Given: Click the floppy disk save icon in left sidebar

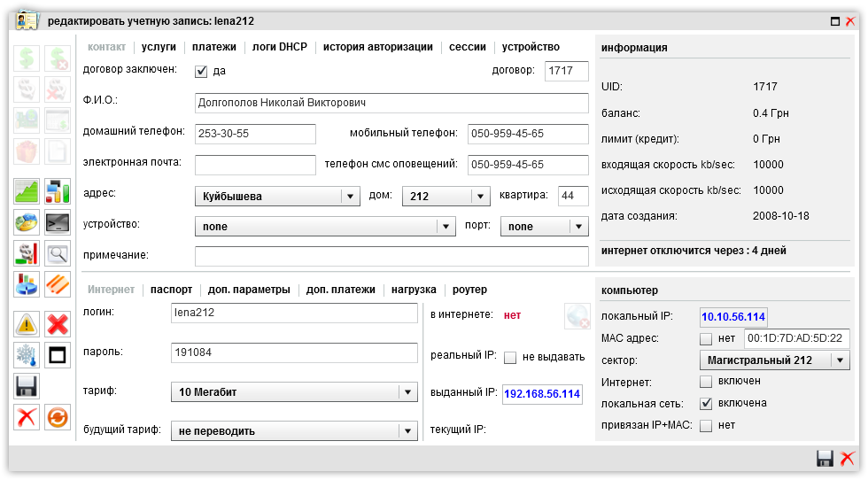Looking at the screenshot, I should pos(27,386).
